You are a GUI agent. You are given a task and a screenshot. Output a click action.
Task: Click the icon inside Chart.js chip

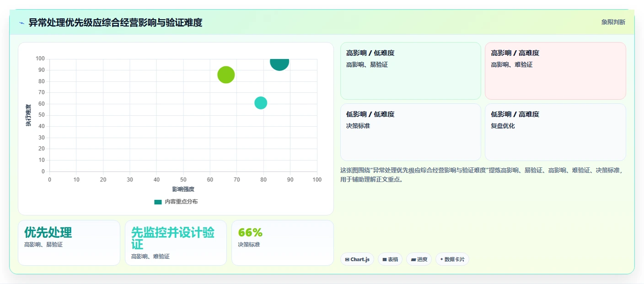pyautogui.click(x=347, y=259)
